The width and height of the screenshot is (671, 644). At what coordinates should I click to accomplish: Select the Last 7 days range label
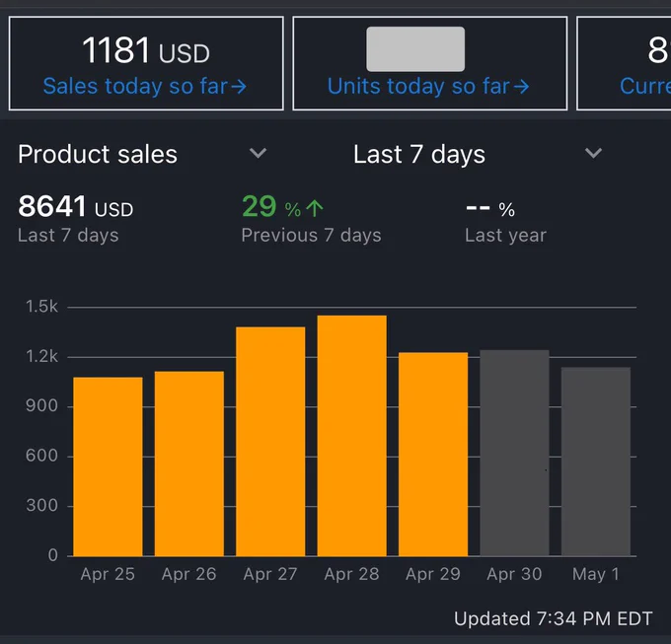419,155
